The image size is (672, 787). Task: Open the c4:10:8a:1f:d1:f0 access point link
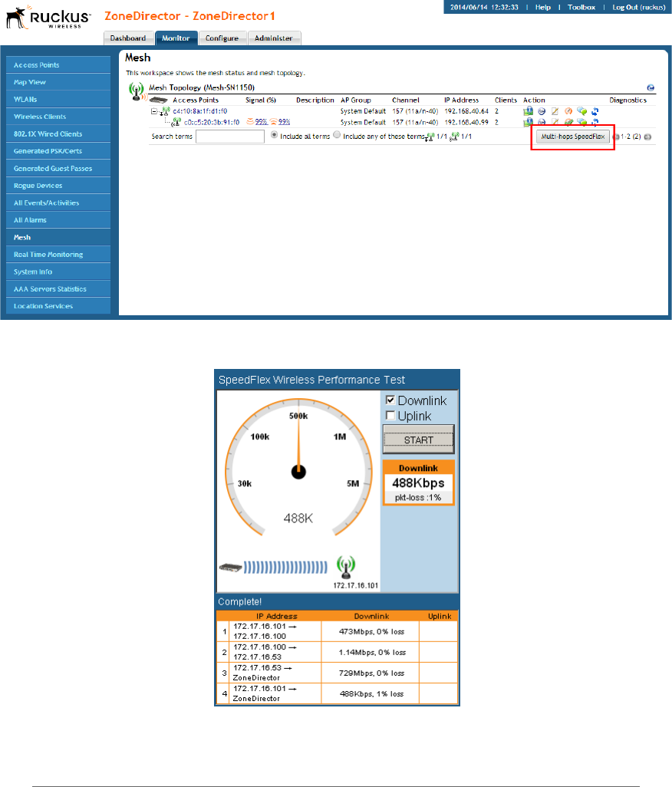[199, 111]
